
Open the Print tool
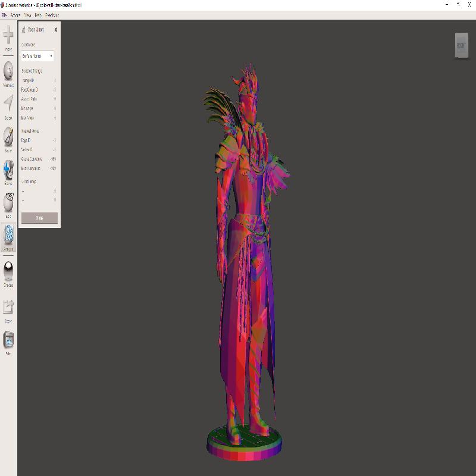8,340
